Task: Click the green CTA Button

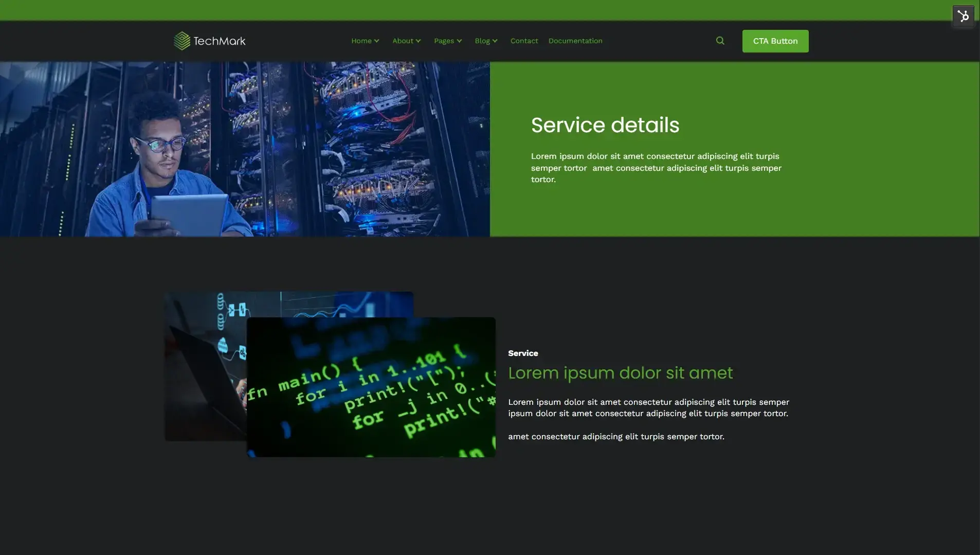Action: coord(775,41)
